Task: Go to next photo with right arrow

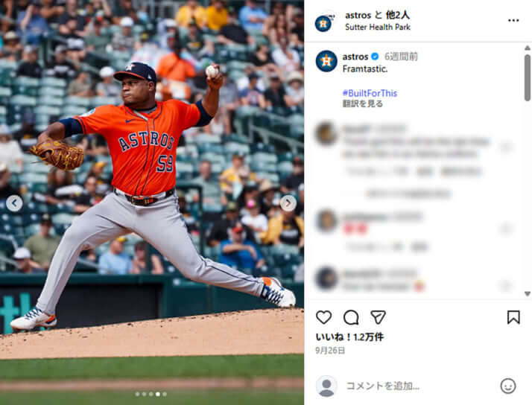Action: [288, 203]
